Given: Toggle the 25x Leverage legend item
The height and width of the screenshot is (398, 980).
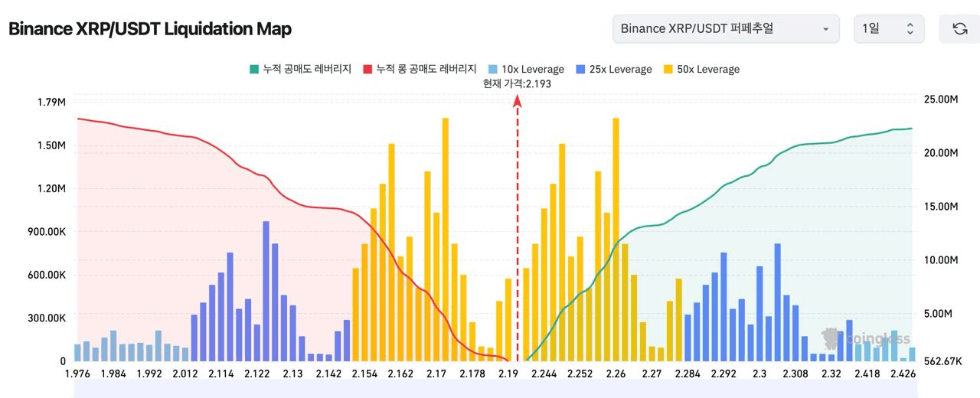Looking at the screenshot, I should (x=612, y=69).
